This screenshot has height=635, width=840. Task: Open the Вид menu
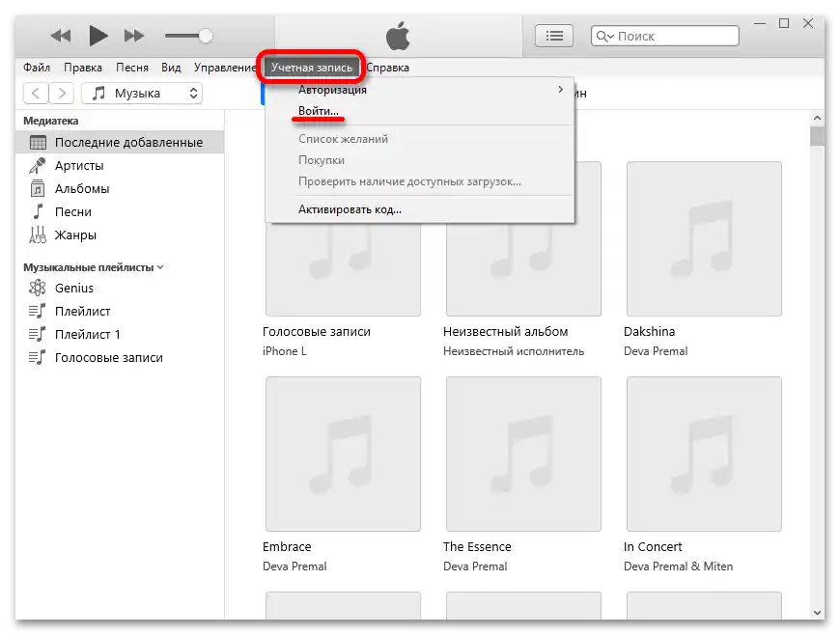pos(171,68)
